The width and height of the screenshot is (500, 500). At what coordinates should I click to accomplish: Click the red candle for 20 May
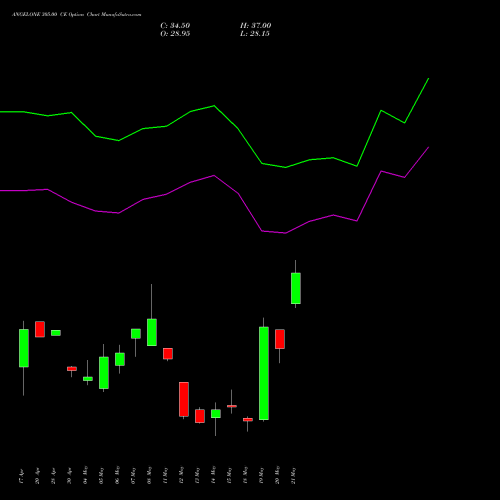pyautogui.click(x=280, y=339)
